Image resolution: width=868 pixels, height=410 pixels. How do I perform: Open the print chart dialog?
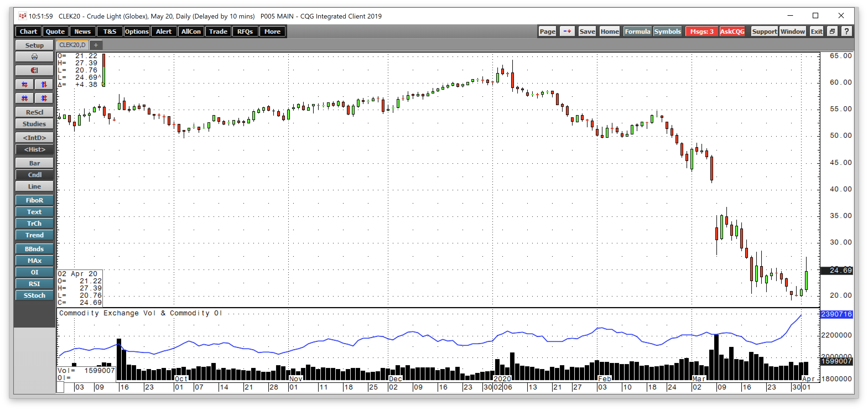tap(34, 57)
